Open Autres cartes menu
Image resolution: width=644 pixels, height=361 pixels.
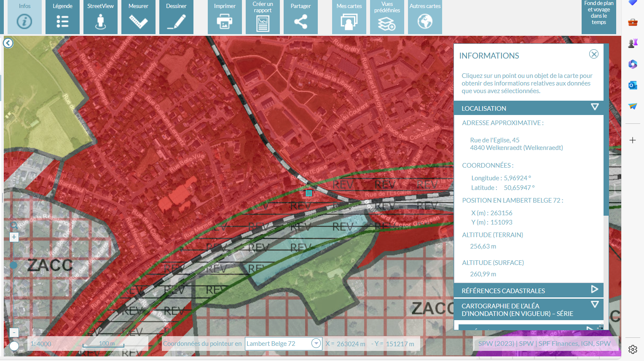point(425,17)
